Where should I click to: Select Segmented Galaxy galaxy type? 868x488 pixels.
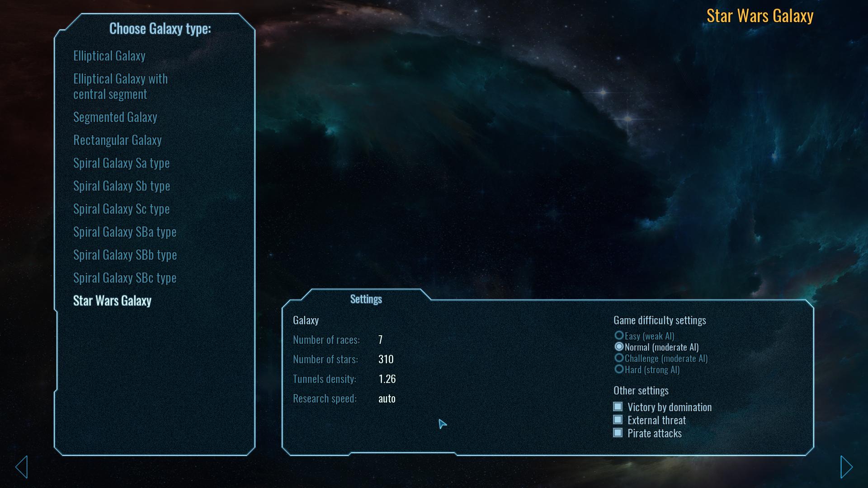(116, 117)
